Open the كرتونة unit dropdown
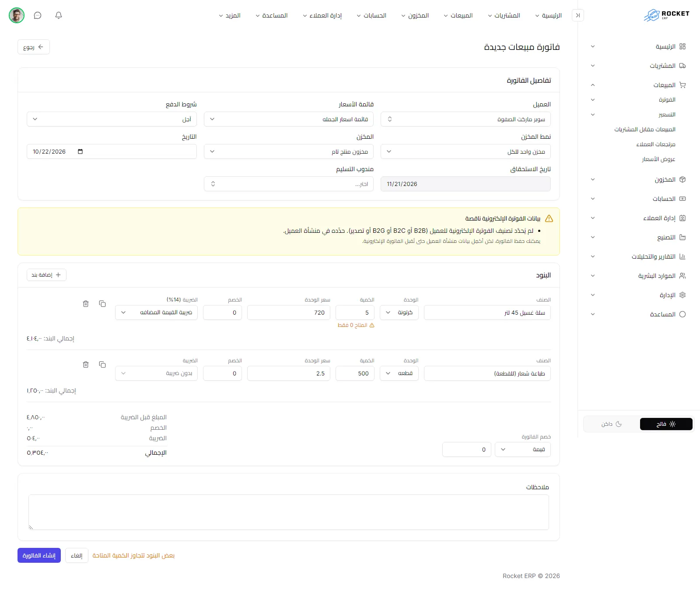Image resolution: width=700 pixels, height=589 pixels. (399, 312)
